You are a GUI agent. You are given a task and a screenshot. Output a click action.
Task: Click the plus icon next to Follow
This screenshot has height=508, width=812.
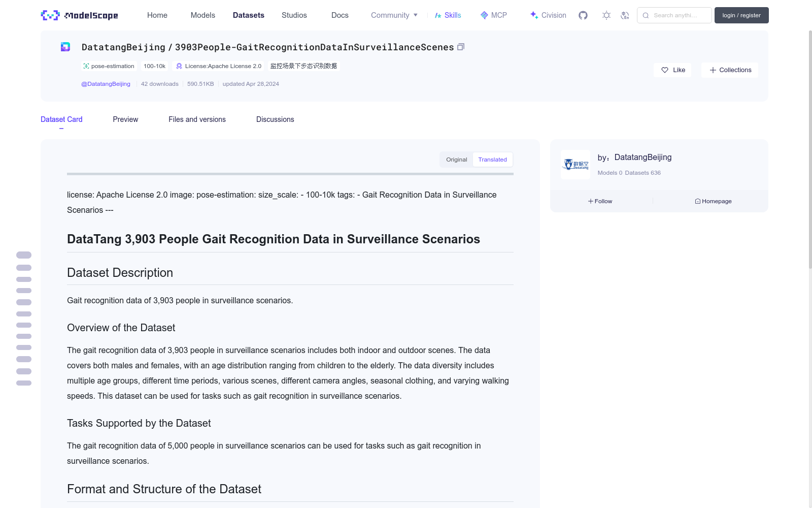click(x=591, y=201)
